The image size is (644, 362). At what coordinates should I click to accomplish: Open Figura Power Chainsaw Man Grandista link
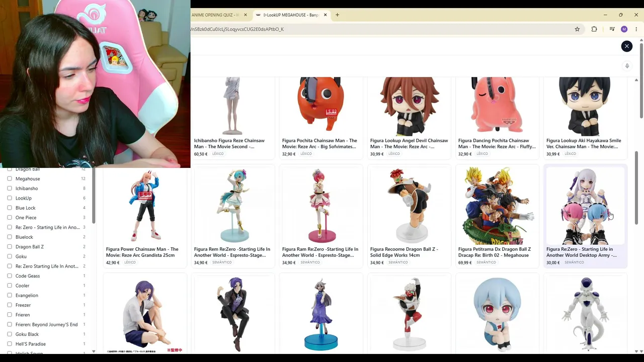tap(142, 252)
